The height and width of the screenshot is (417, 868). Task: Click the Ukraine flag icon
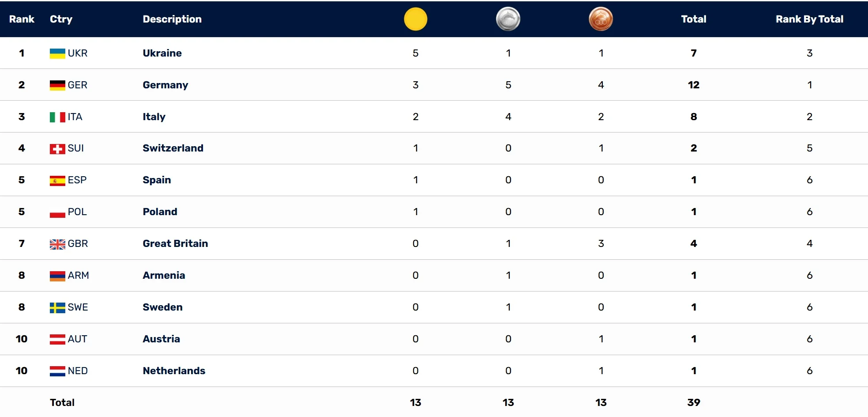click(57, 53)
